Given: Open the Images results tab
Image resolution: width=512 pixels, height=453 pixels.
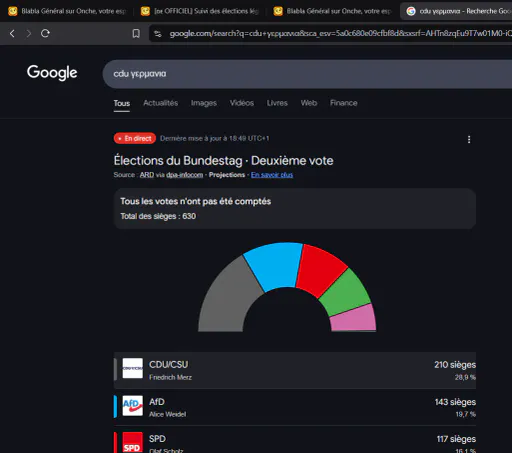Looking at the screenshot, I should 204,103.
